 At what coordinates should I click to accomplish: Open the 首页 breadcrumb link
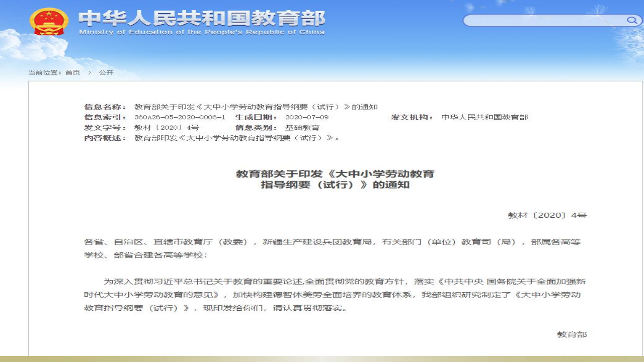72,72
